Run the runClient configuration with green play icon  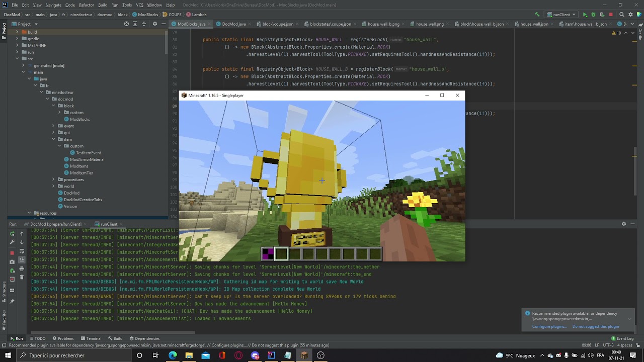point(585,15)
